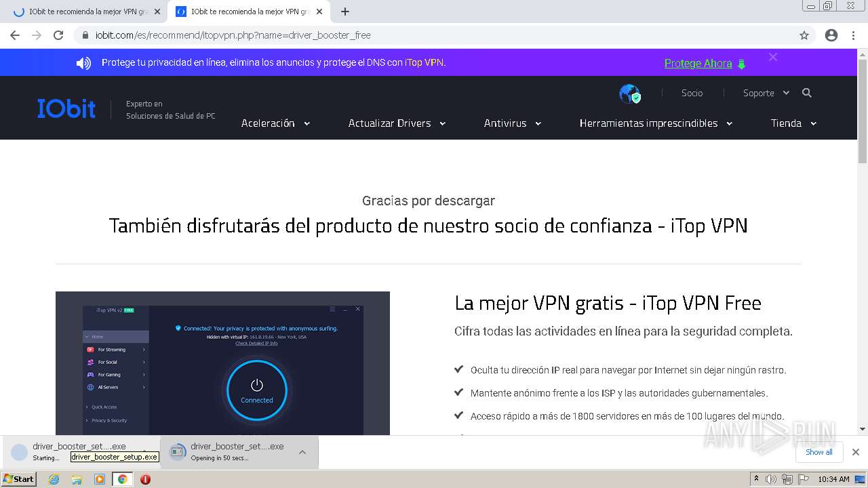This screenshot has width=868, height=488.
Task: Expand the Soporte dropdown
Action: (x=766, y=93)
